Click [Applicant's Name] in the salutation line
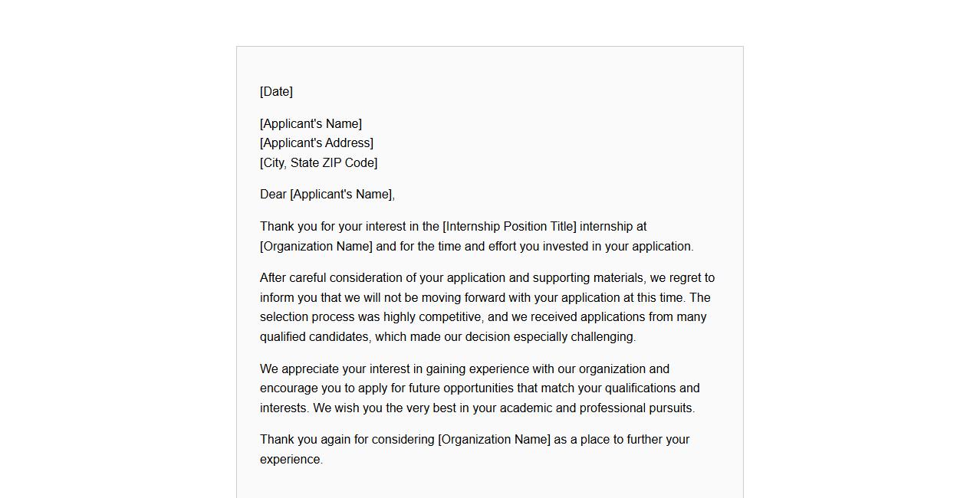Viewport: 980px width, 498px height. click(340, 195)
